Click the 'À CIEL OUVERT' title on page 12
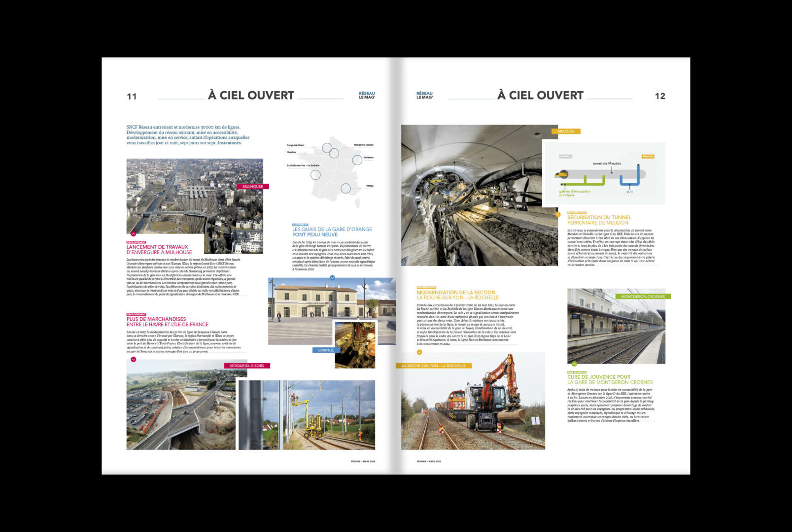 pos(540,96)
